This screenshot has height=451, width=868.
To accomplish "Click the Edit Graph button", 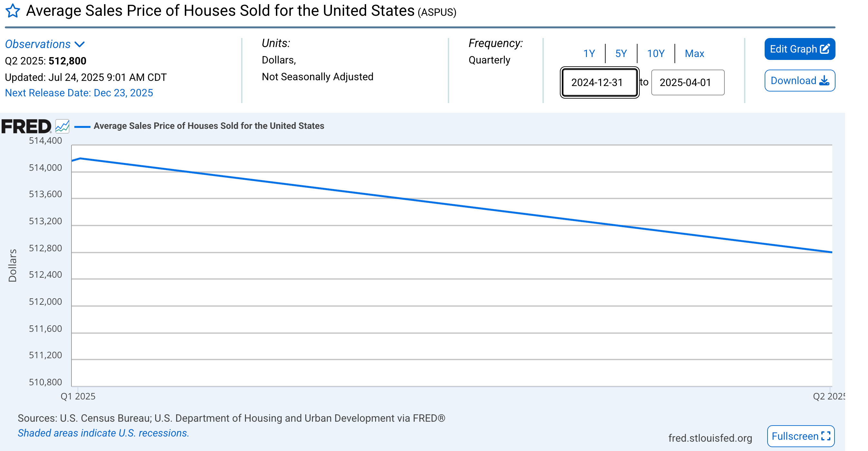I will coord(799,49).
